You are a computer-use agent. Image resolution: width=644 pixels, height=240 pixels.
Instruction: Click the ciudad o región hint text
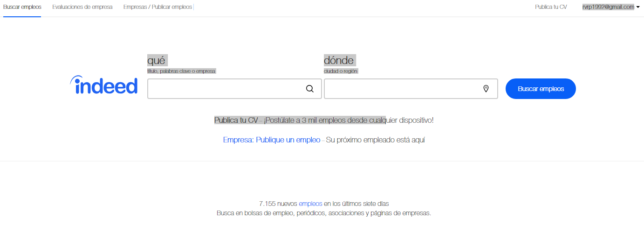click(341, 71)
